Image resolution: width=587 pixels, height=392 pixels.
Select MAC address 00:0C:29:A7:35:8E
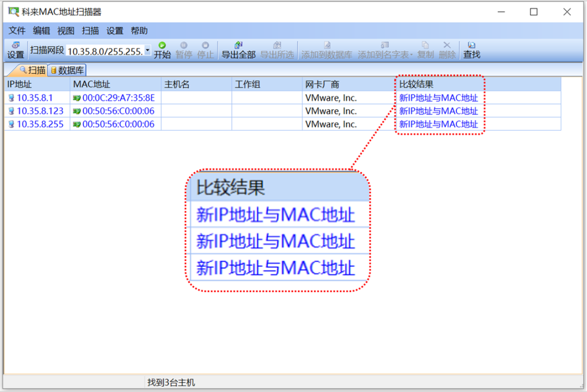pyautogui.click(x=118, y=98)
